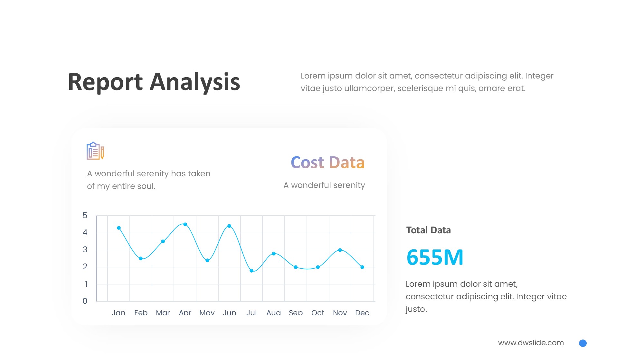Image resolution: width=644 pixels, height=362 pixels.
Task: Select the Mar axis label
Action: click(x=163, y=313)
